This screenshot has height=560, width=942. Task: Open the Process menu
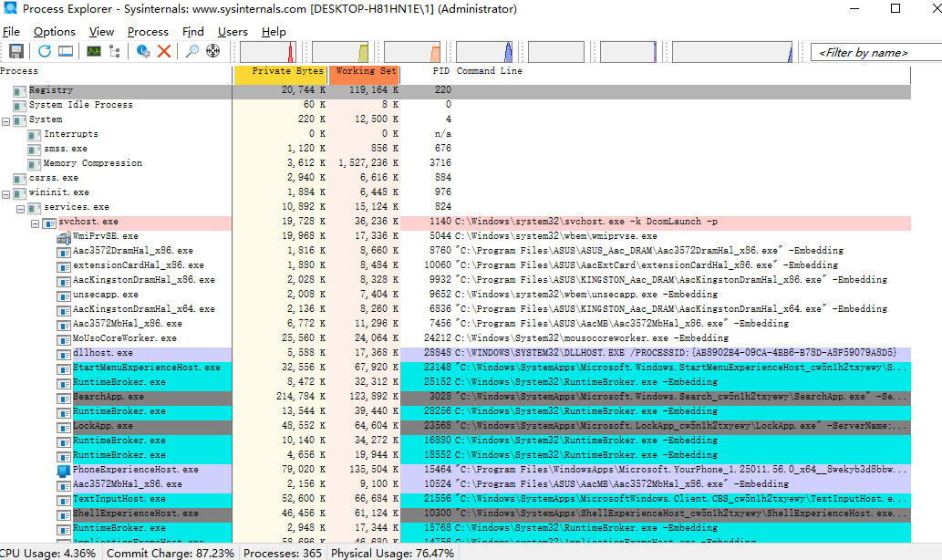point(148,32)
